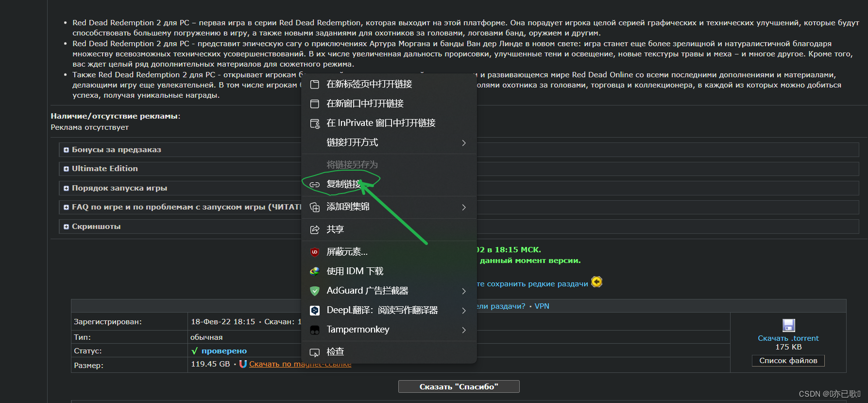Click the share icon in context menu

(315, 229)
